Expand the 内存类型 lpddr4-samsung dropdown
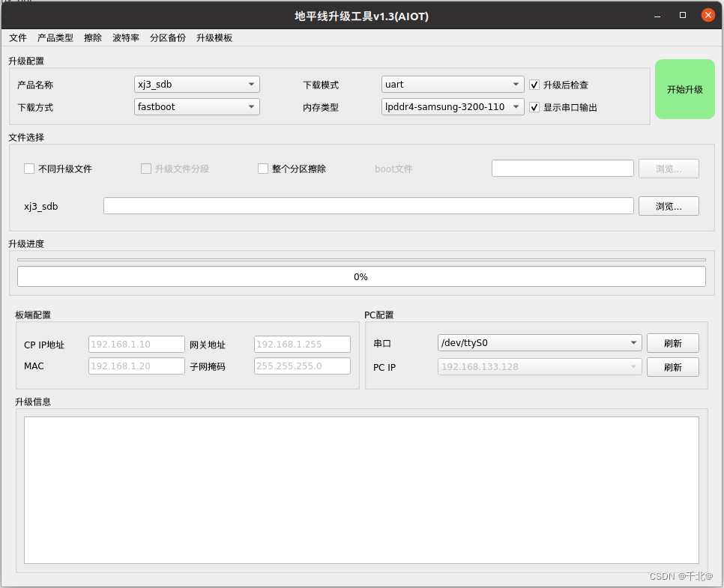 tap(453, 106)
